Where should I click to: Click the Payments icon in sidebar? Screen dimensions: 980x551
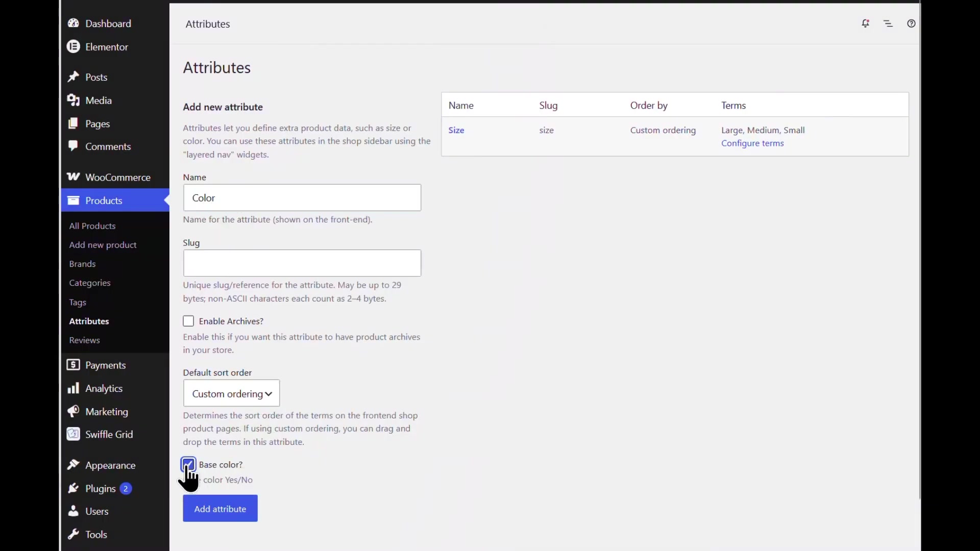tap(73, 365)
